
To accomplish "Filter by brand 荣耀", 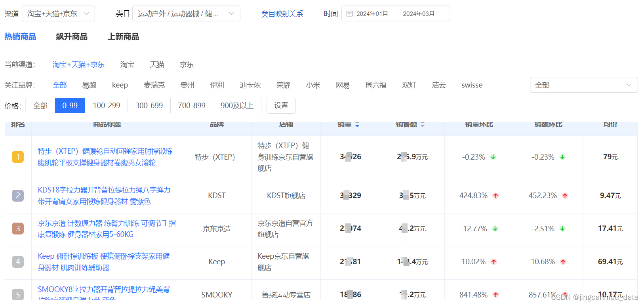I will point(284,85).
